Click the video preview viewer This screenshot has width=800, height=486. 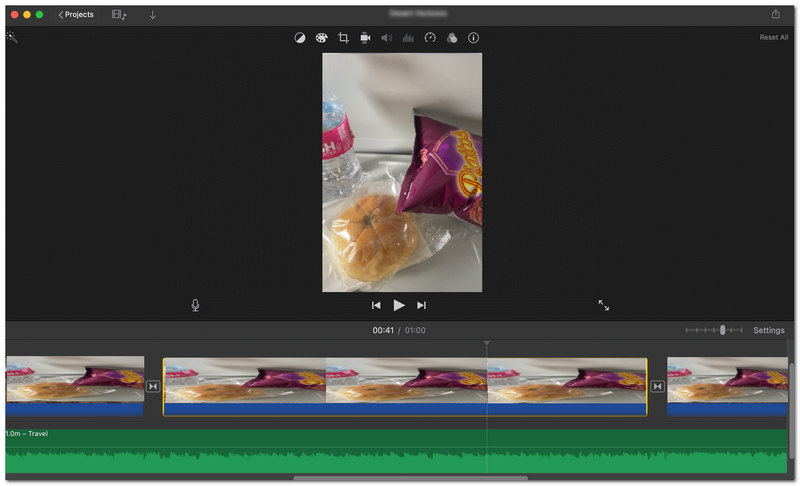402,172
